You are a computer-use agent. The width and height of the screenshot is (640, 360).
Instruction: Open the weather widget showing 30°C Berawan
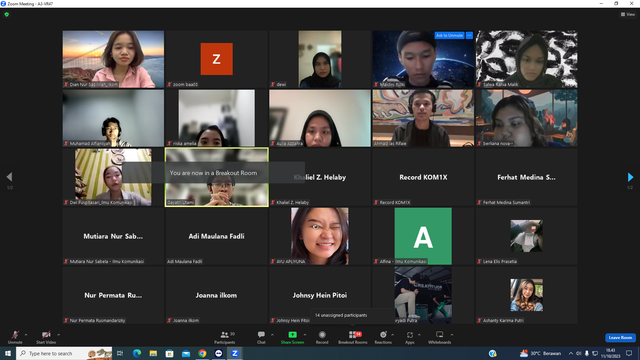coord(540,353)
